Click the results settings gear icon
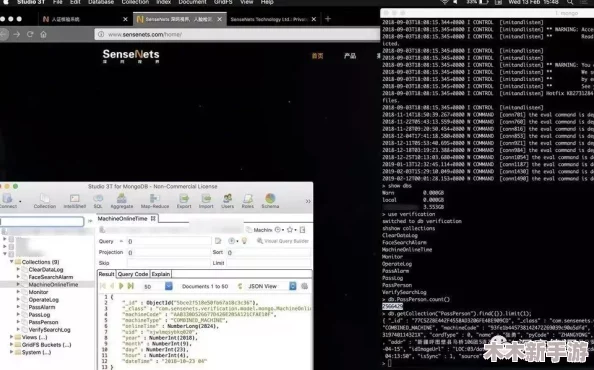Screen dimensions: 594x370 click(304, 286)
